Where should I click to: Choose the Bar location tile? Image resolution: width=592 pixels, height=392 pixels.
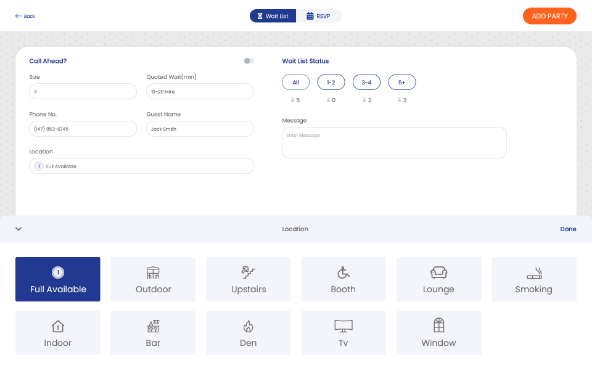pyautogui.click(x=153, y=333)
